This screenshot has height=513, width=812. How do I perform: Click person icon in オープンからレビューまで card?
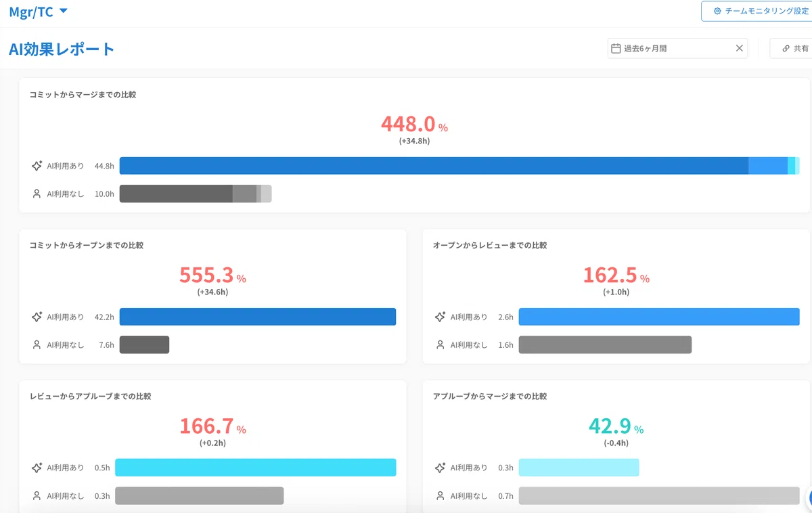point(441,344)
